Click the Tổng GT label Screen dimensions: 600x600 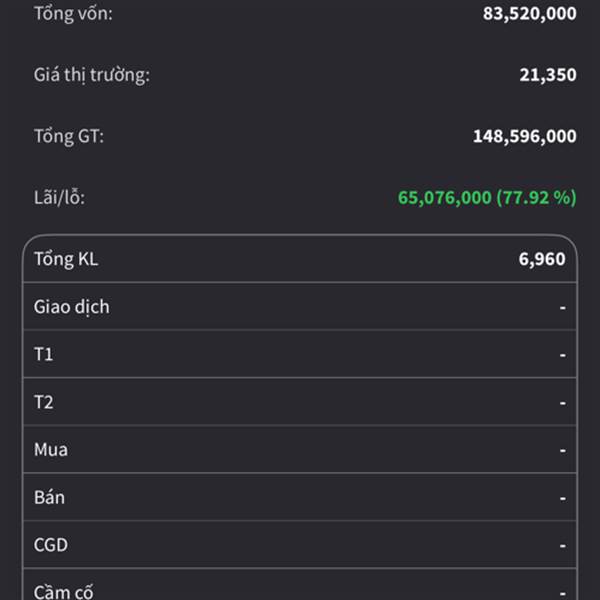[68, 136]
